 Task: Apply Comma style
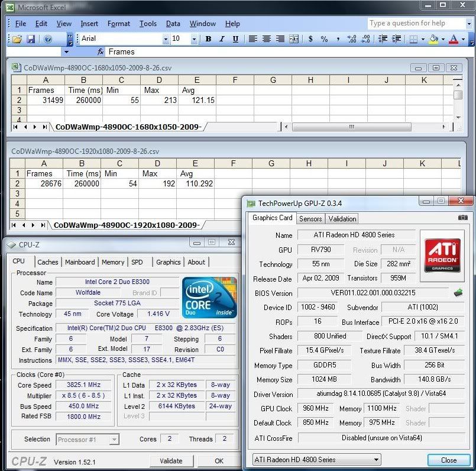tap(338, 39)
